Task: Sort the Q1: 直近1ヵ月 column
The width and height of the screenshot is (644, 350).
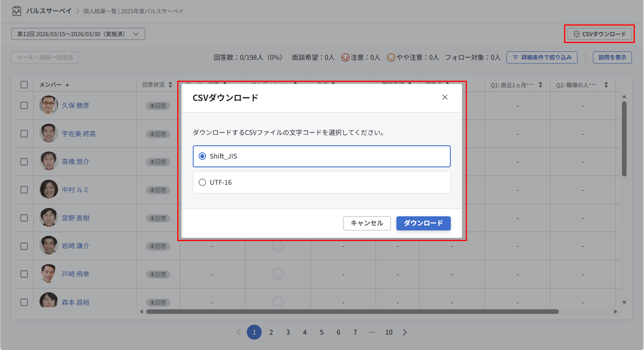Action: (541, 85)
